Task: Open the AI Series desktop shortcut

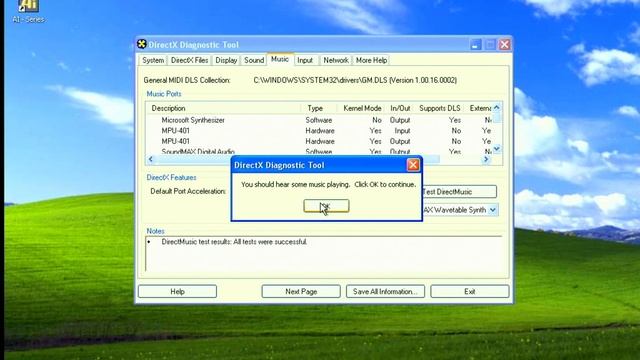Action: [x=28, y=11]
